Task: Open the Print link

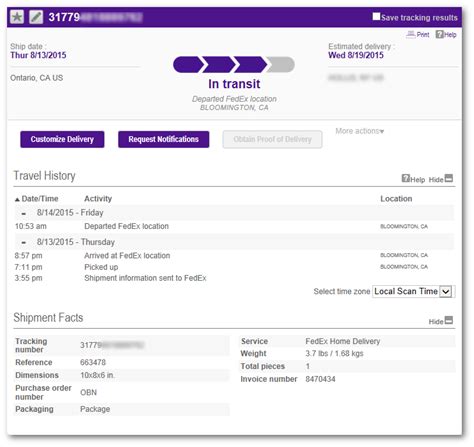Action: coord(423,35)
